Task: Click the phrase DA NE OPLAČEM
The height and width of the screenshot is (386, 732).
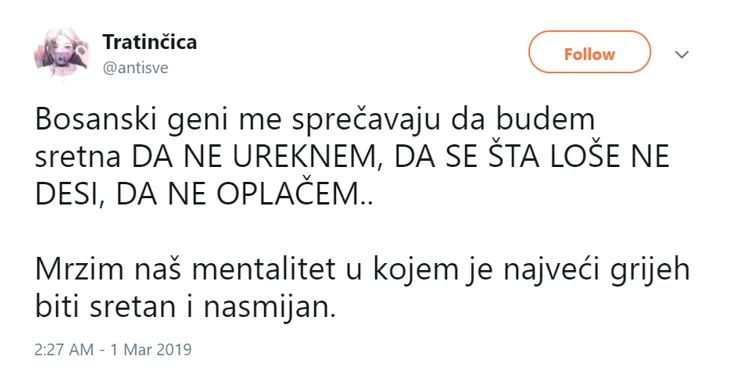Action: click(238, 195)
